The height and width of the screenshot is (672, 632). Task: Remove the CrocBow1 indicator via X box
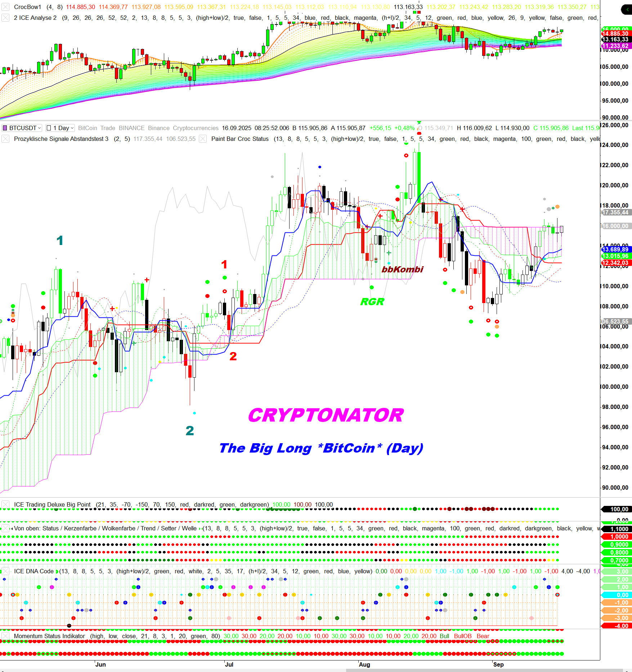[x=5, y=7]
